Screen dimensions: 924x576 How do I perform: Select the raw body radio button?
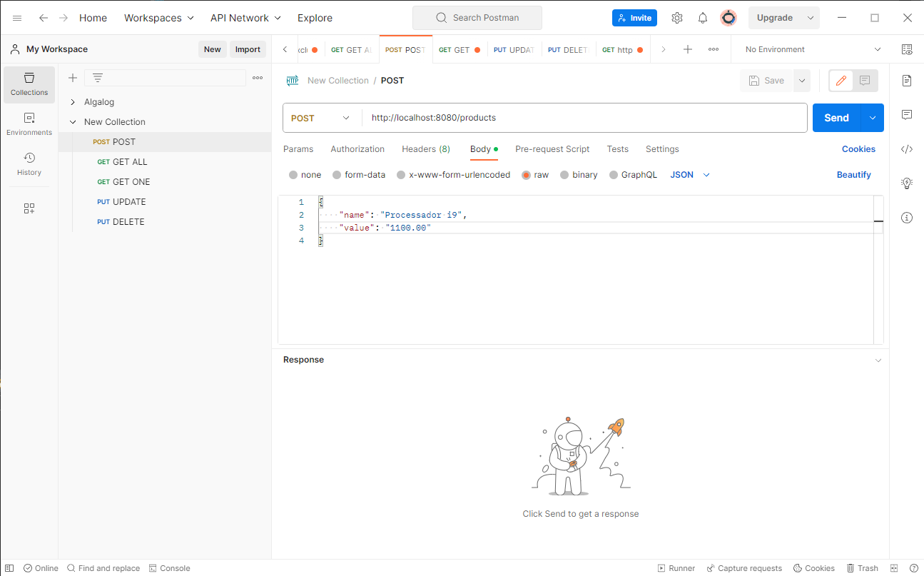(526, 174)
